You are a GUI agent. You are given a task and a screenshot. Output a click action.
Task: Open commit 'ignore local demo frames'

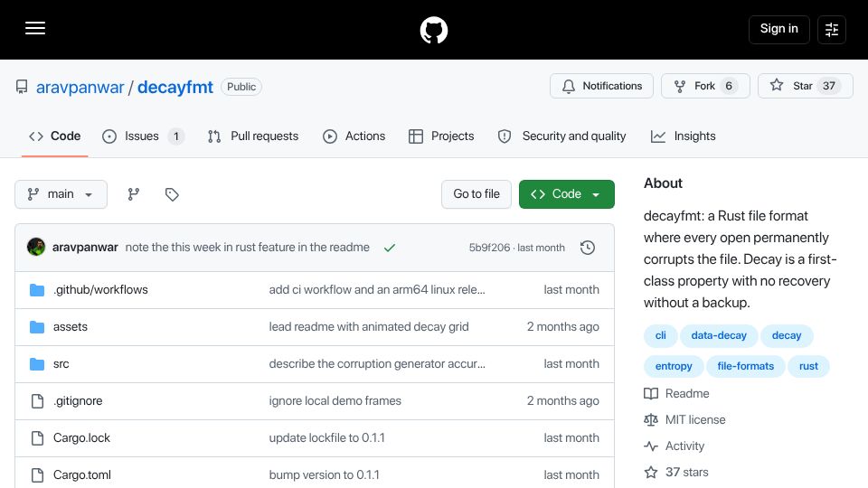point(335,401)
